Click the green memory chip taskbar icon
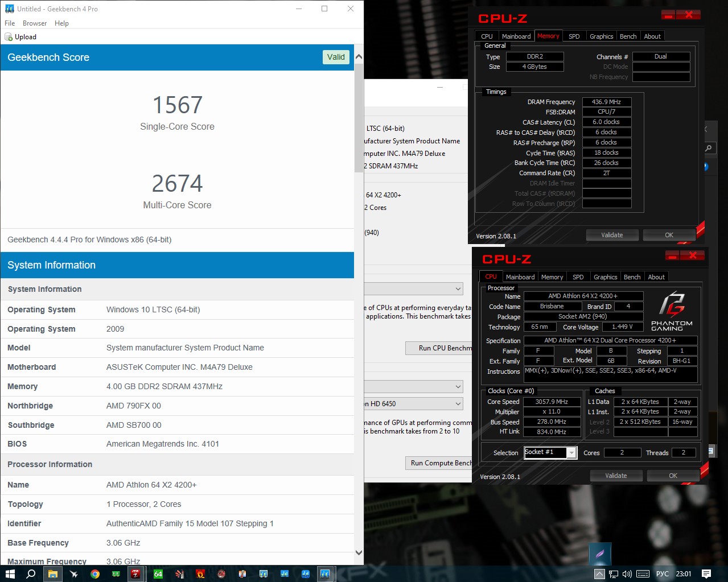 point(116,573)
